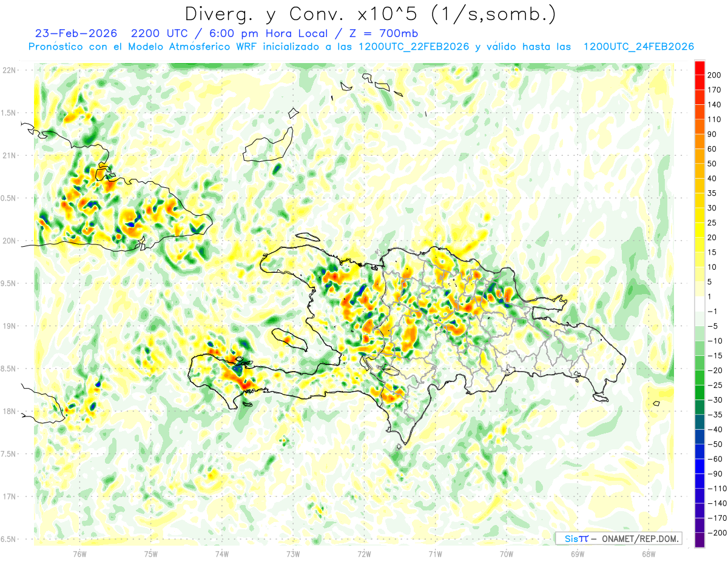Click the "9.5N" latitude label
This screenshot has height=562, width=728.
[8, 283]
